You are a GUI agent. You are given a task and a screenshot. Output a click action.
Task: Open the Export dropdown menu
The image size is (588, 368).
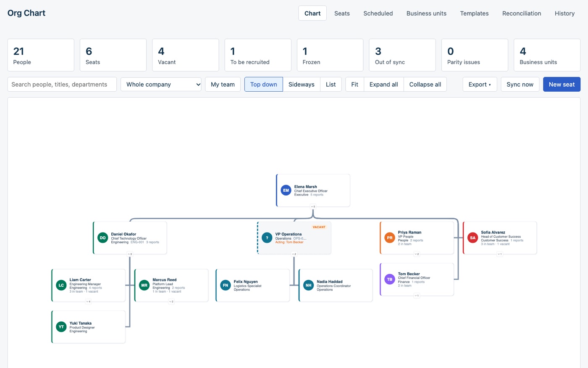(480, 84)
